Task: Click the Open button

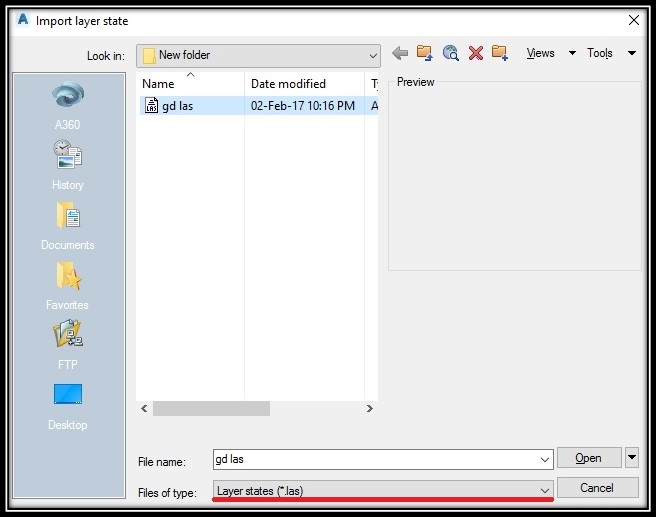Action: (589, 458)
